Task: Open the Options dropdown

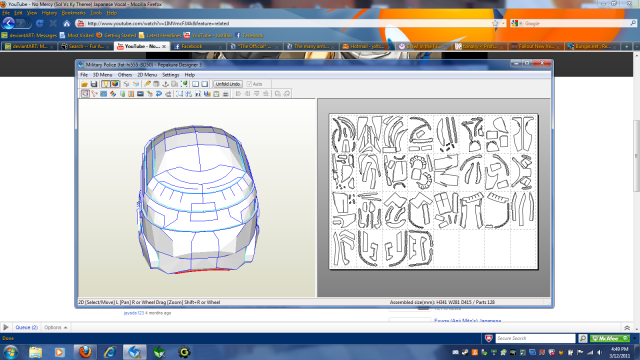Action: 56,327
